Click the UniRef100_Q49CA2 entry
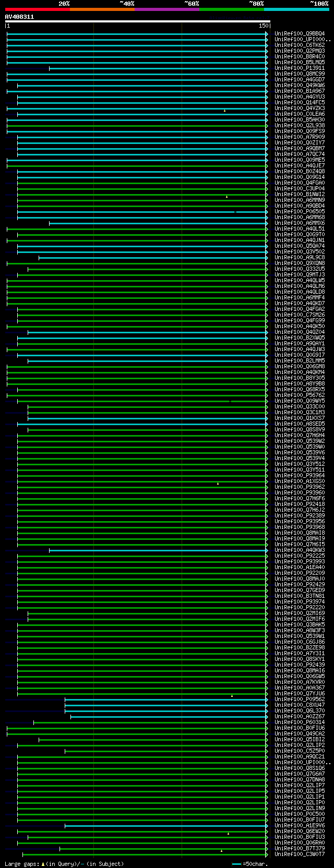The image size is (334, 868). (x=300, y=734)
